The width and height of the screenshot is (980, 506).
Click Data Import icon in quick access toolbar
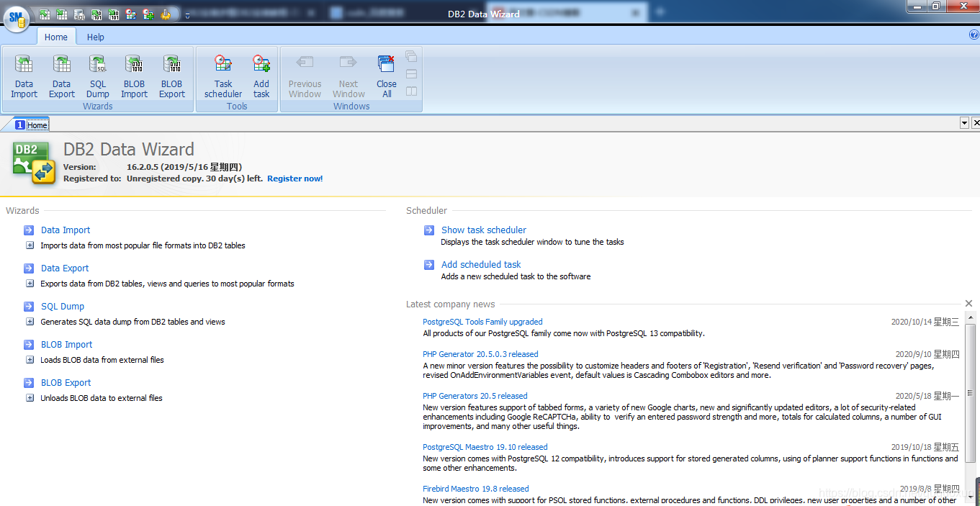click(x=45, y=14)
